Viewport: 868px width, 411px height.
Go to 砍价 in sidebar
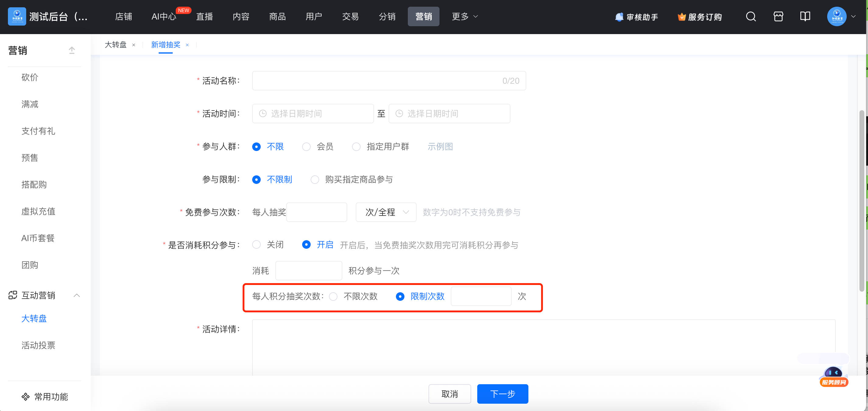pos(30,77)
